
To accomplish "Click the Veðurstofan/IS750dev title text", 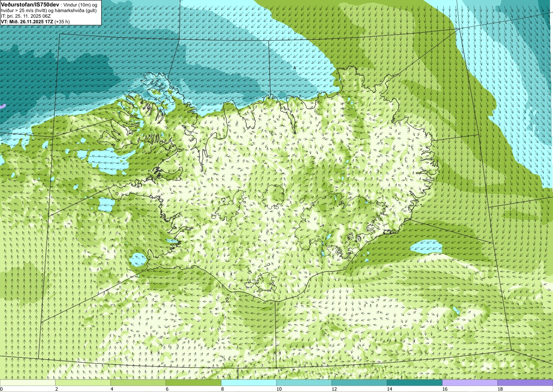I will coord(30,4).
